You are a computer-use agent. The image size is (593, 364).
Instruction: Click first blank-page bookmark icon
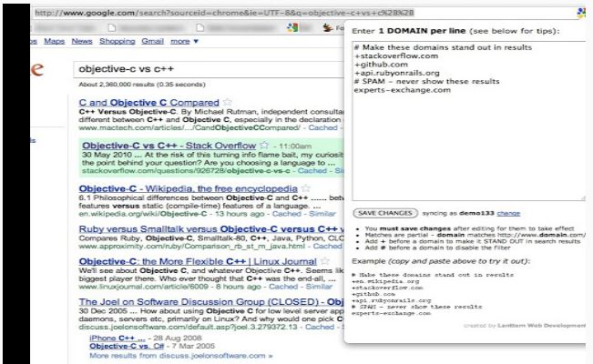click(111, 27)
